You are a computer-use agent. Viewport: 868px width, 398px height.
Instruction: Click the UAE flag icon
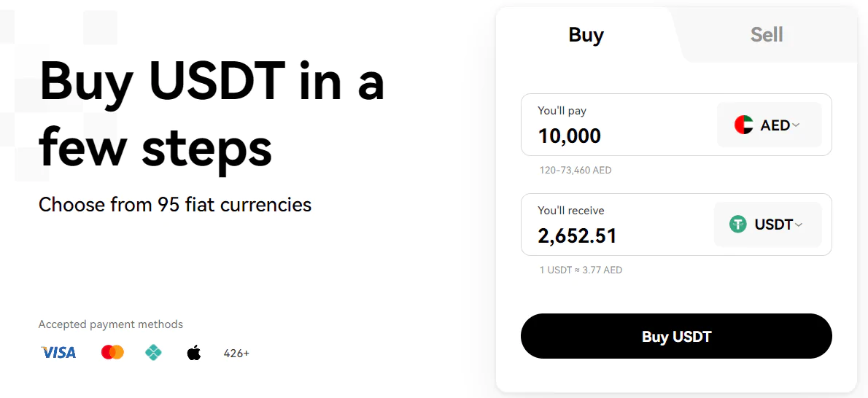[743, 125]
